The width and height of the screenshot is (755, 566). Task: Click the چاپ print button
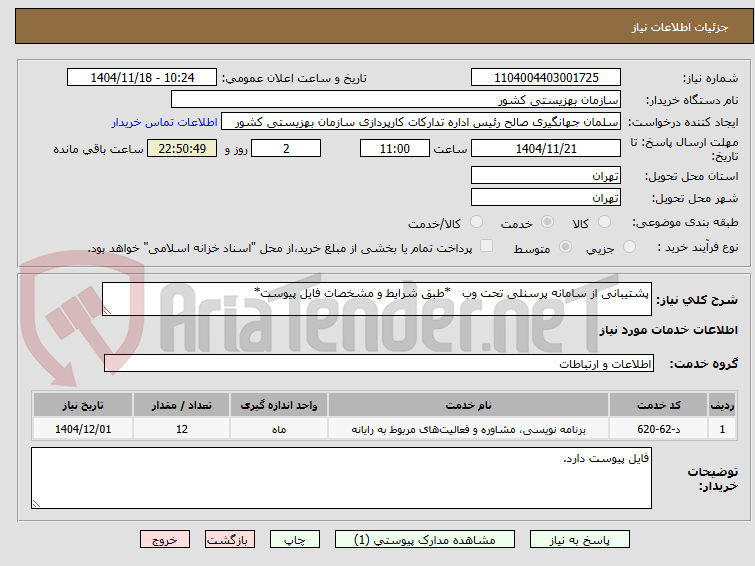[295, 540]
